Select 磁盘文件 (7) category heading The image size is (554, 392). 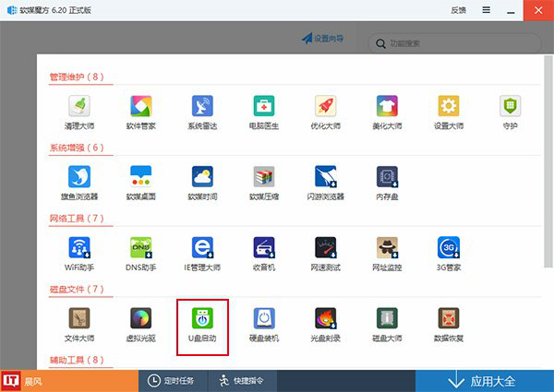[77, 289]
